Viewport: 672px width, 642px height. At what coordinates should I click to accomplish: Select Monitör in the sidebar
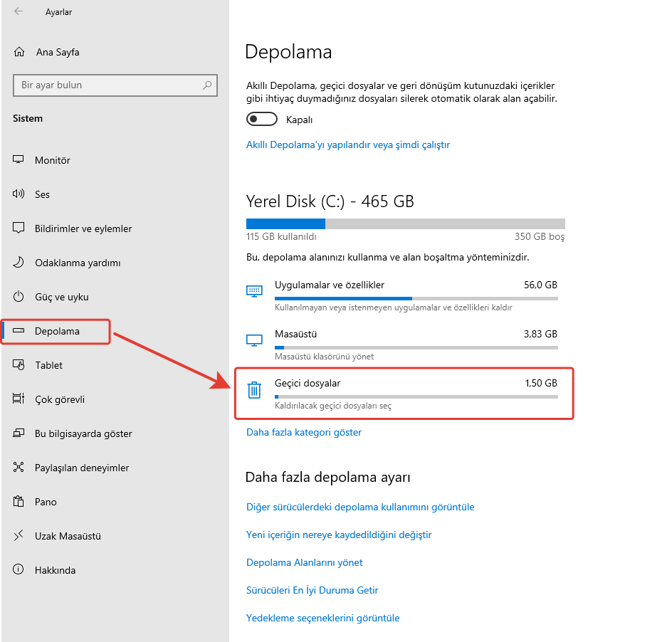pos(53,160)
